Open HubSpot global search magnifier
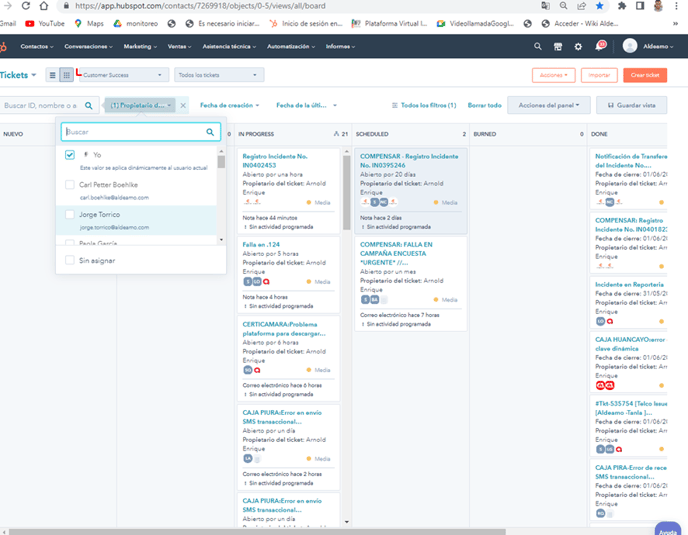The image size is (688, 535). click(x=538, y=46)
